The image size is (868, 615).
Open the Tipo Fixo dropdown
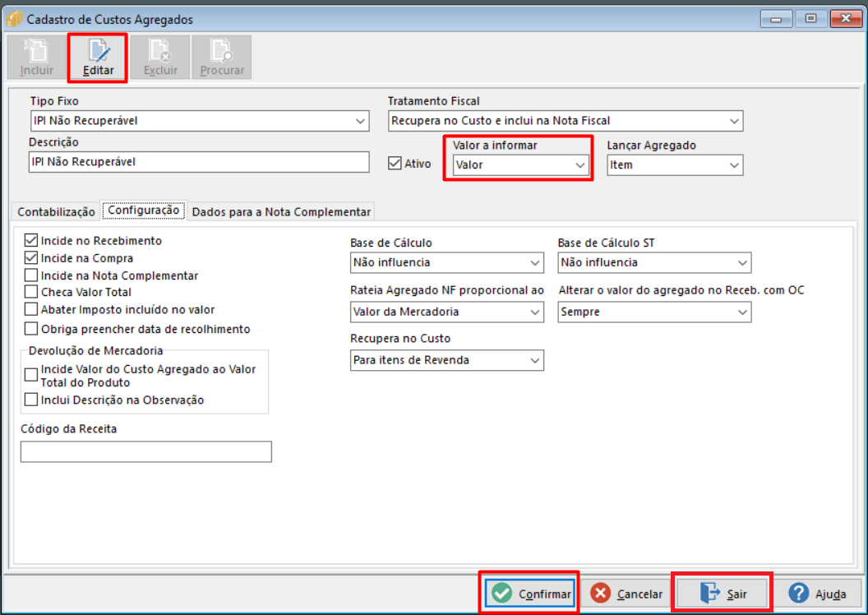pyautogui.click(x=200, y=121)
